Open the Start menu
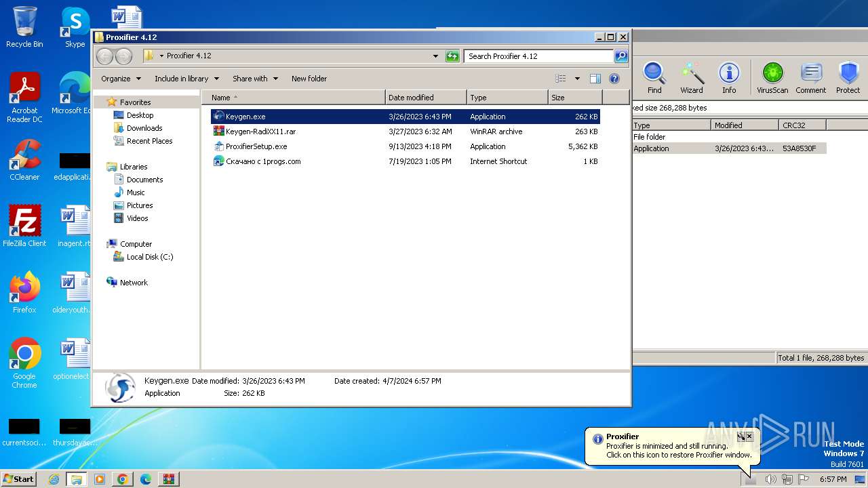The height and width of the screenshot is (488, 868). pos(18,479)
